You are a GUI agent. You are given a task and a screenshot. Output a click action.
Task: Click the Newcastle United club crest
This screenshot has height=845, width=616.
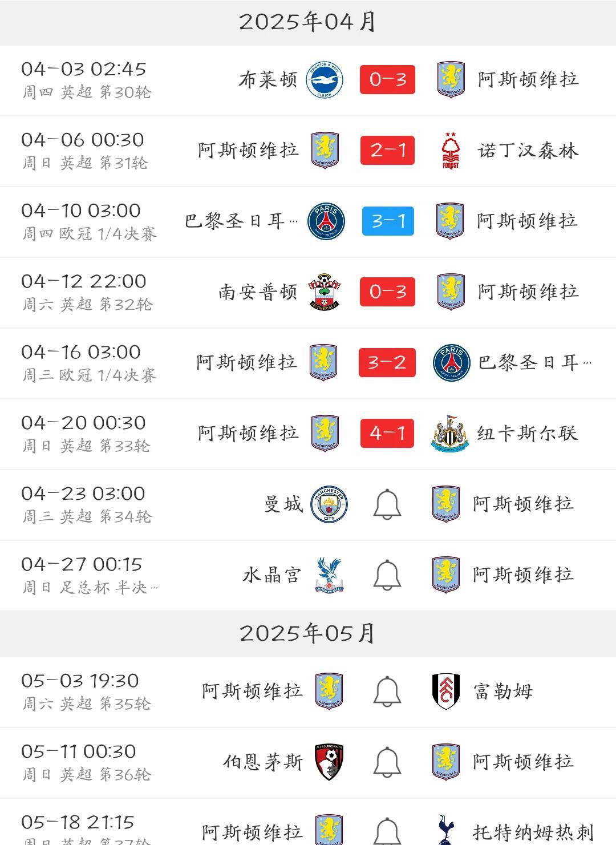pos(451,434)
